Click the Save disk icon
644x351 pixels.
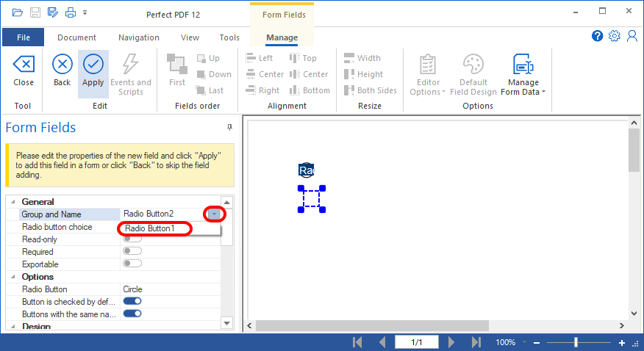[35, 12]
